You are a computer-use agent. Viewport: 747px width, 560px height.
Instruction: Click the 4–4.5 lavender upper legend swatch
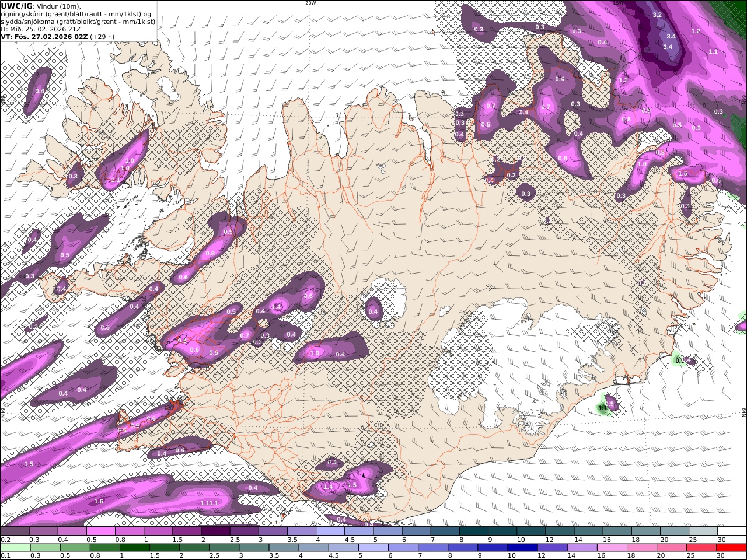point(330,531)
